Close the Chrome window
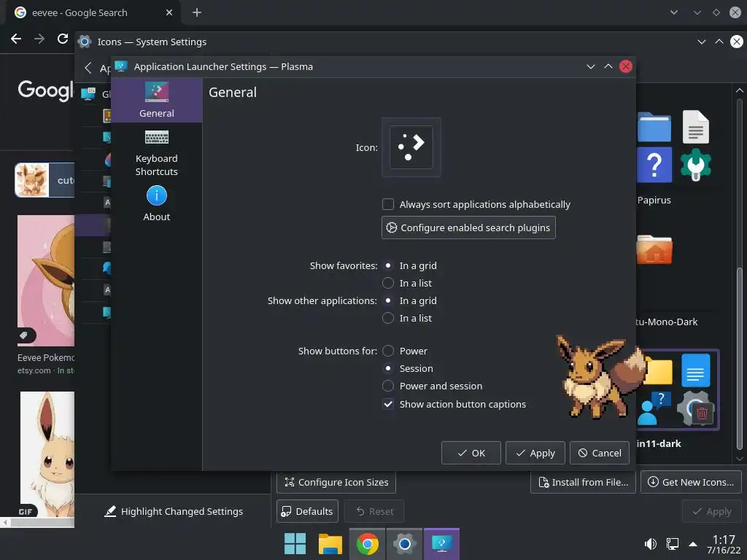Screen dimensions: 747x560 735,12
